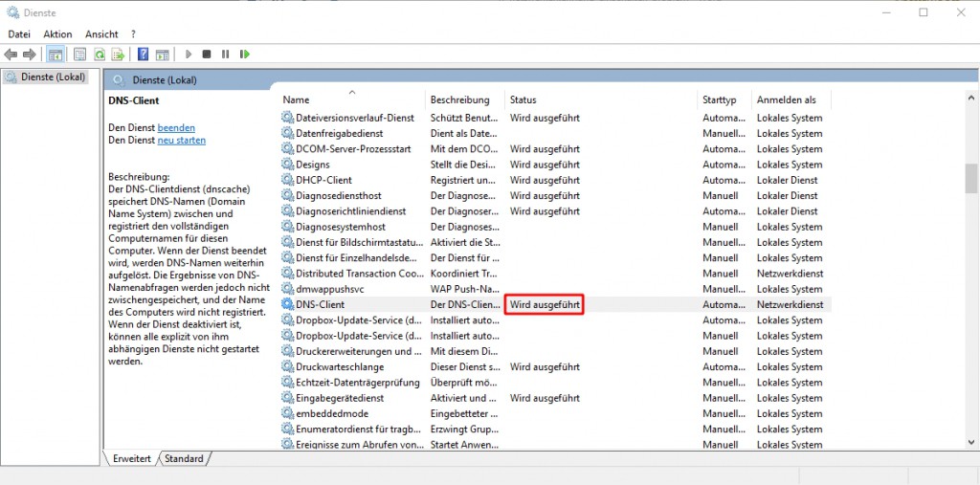Sort services by the Starttyp column header
The width and height of the screenshot is (980, 485).
tap(720, 99)
